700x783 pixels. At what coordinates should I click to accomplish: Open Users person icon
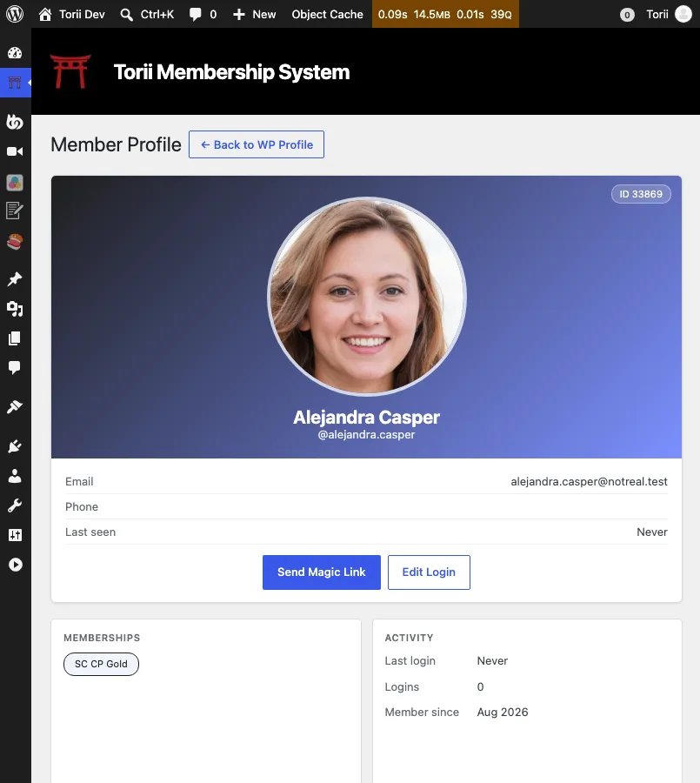(x=15, y=476)
